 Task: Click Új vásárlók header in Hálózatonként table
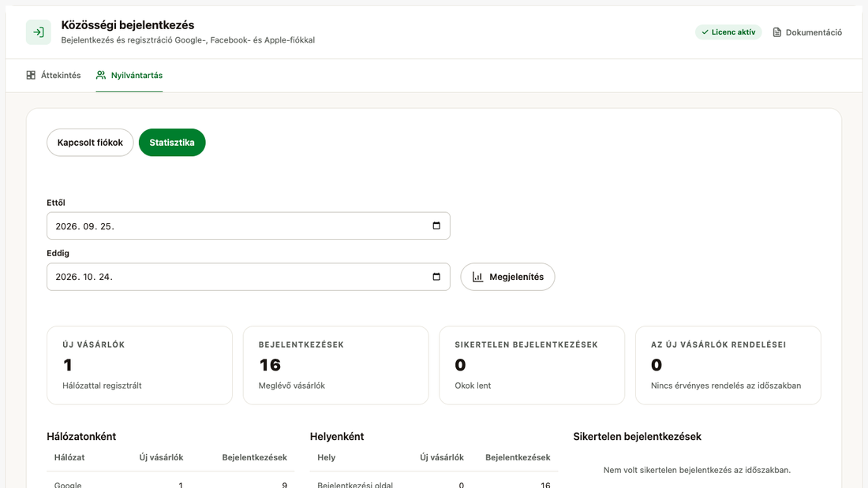161,457
